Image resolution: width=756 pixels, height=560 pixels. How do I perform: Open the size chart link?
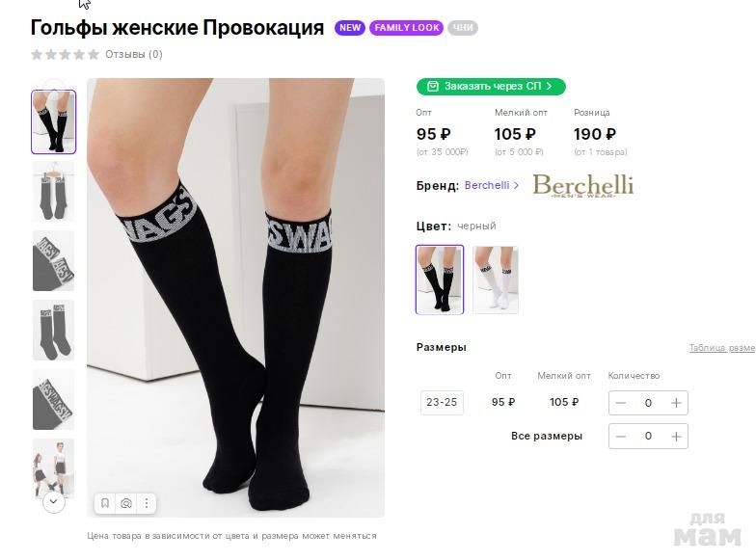(721, 348)
